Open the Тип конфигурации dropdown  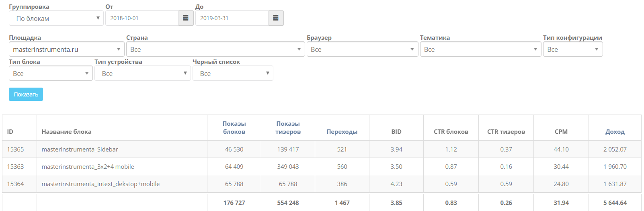click(572, 49)
